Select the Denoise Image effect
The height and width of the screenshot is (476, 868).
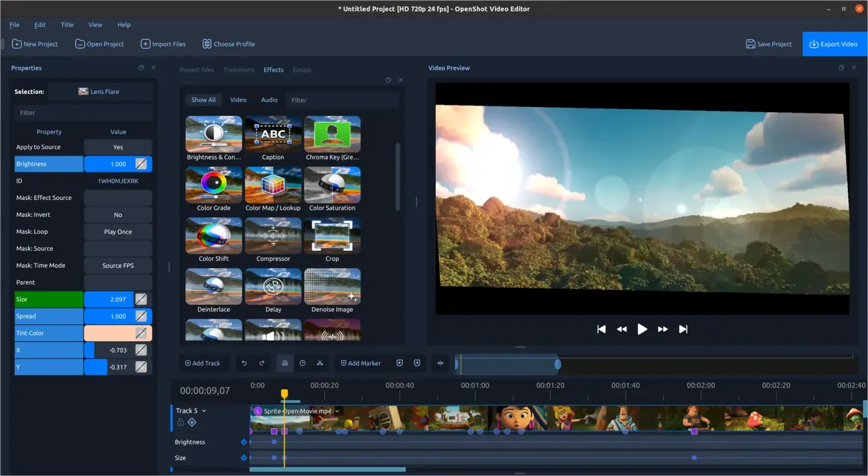(x=333, y=290)
